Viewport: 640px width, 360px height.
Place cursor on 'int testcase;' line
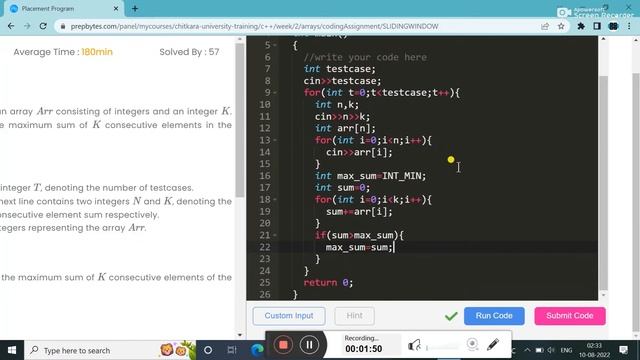pos(339,69)
